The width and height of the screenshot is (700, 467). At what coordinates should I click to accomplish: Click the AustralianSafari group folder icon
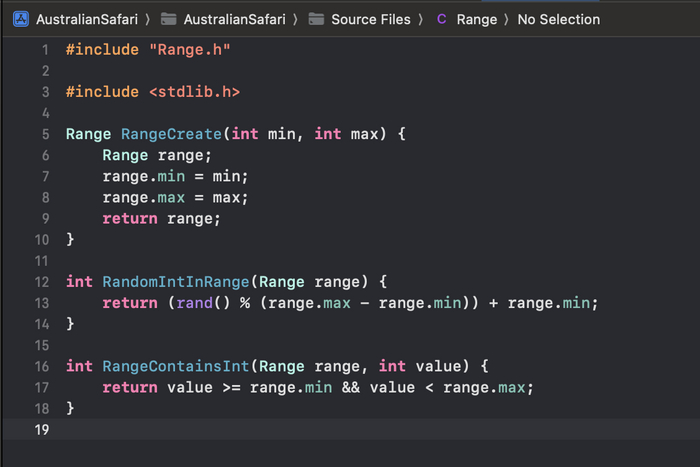[x=168, y=19]
